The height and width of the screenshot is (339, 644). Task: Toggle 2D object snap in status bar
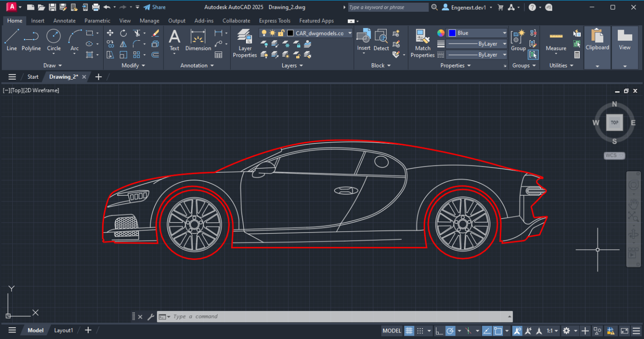498,331
